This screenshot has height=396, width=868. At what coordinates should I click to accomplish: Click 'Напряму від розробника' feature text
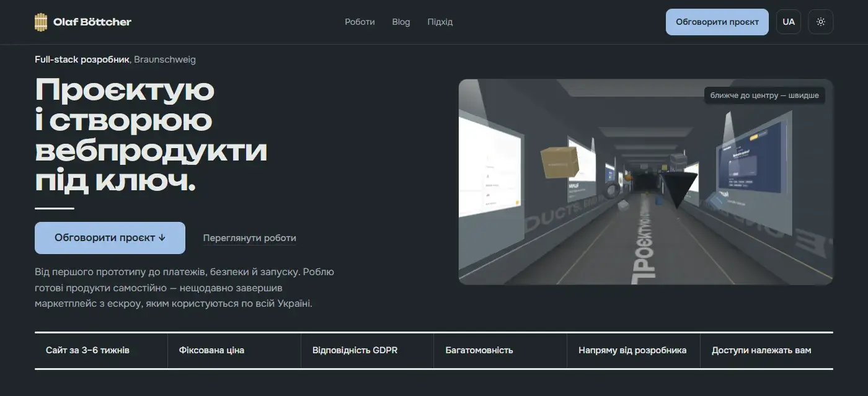pos(632,350)
